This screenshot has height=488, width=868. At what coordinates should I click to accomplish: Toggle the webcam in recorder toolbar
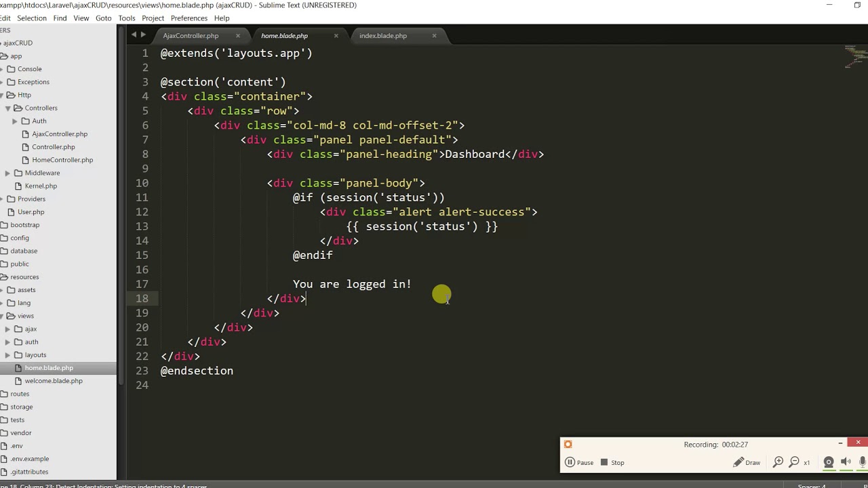click(829, 462)
